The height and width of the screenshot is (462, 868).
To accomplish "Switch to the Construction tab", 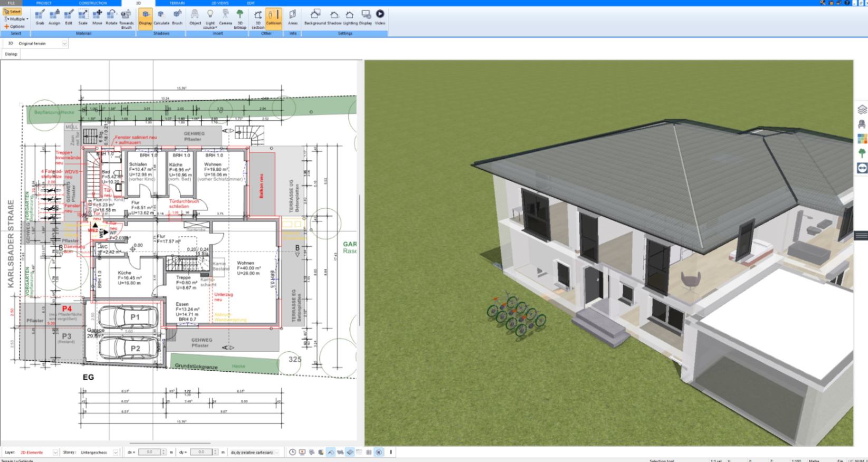I will tap(93, 3).
